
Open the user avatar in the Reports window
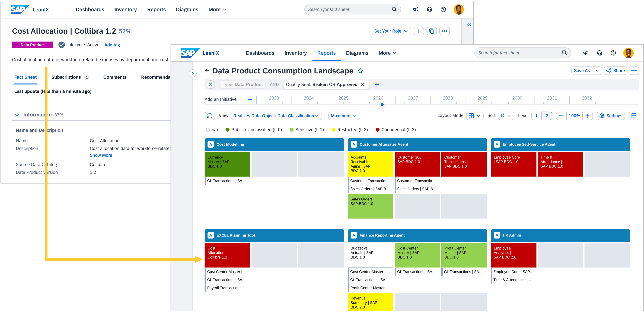[x=628, y=53]
